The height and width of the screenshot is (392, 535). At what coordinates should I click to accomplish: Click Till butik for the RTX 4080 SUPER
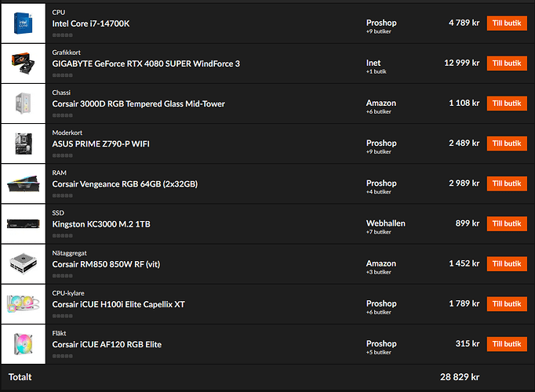(507, 64)
